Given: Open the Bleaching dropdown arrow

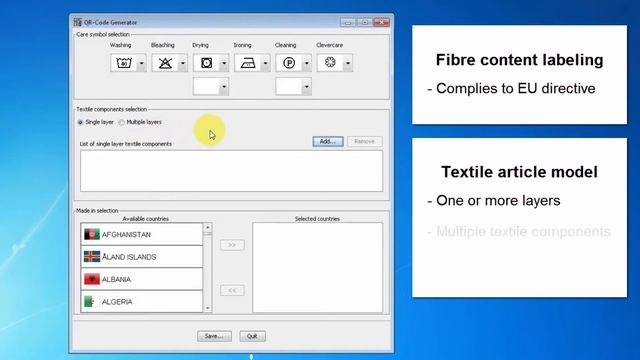Looking at the screenshot, I should coord(182,63).
